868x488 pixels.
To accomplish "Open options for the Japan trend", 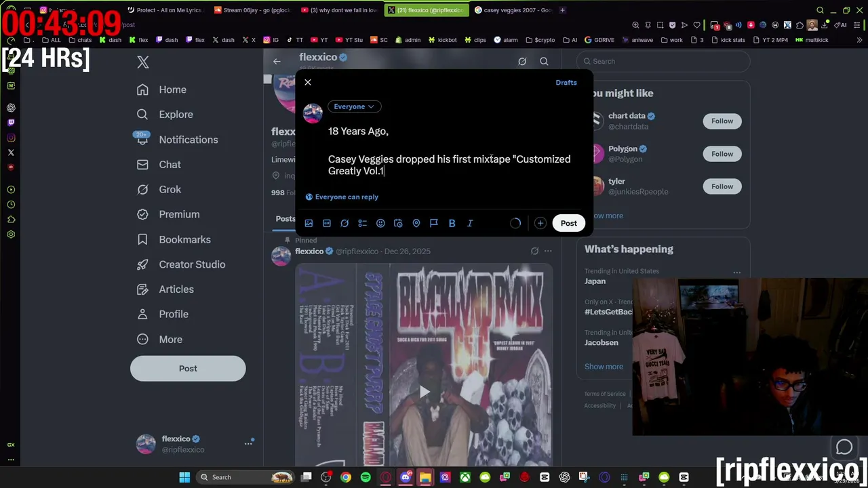I will [x=736, y=272].
